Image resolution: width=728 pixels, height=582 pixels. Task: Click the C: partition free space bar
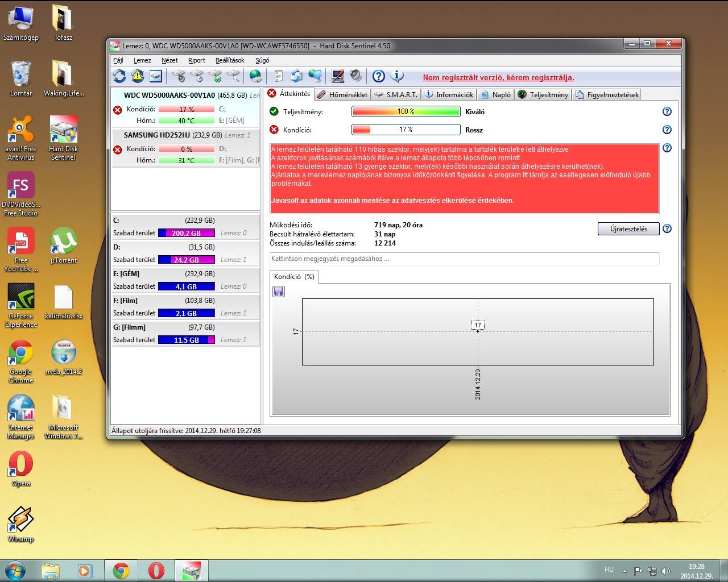coord(186,233)
